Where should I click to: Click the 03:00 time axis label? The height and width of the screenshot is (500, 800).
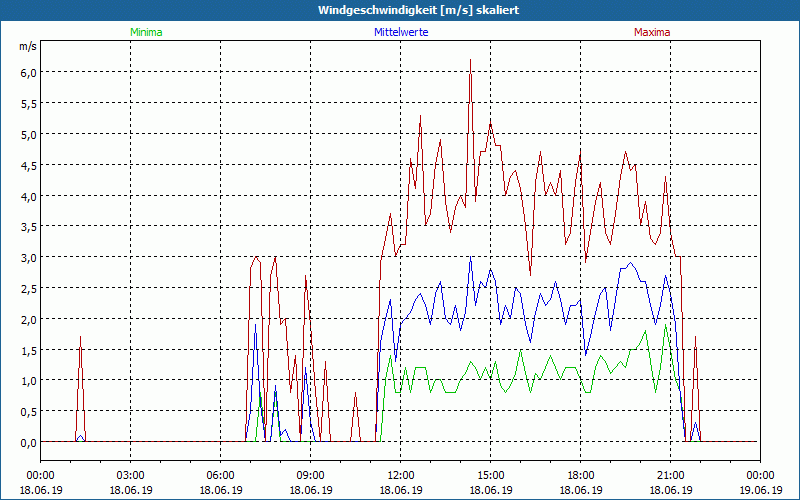[x=131, y=476]
